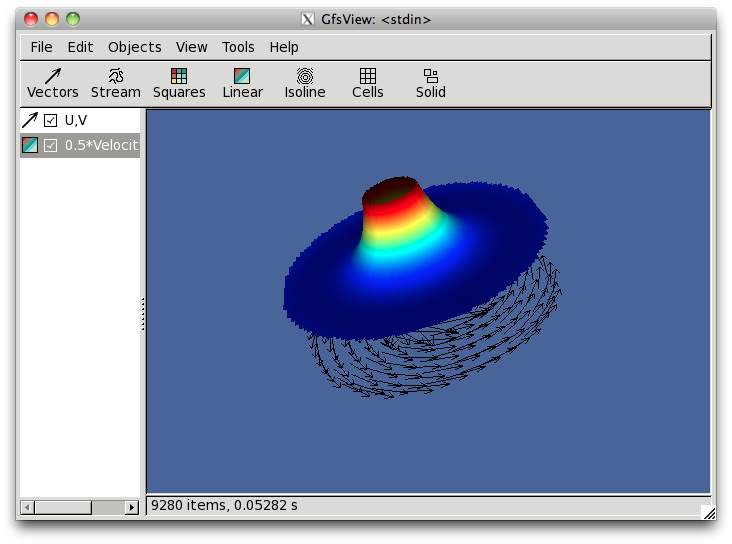The height and width of the screenshot is (544, 732).
Task: Click the X11 icon in title bar
Action: pyautogui.click(x=308, y=19)
